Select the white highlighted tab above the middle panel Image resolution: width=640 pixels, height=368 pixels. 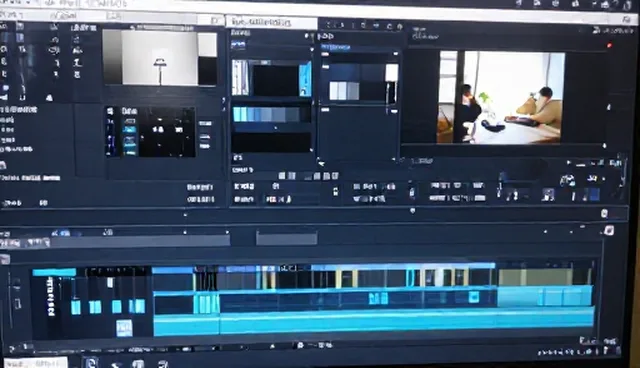(x=271, y=22)
